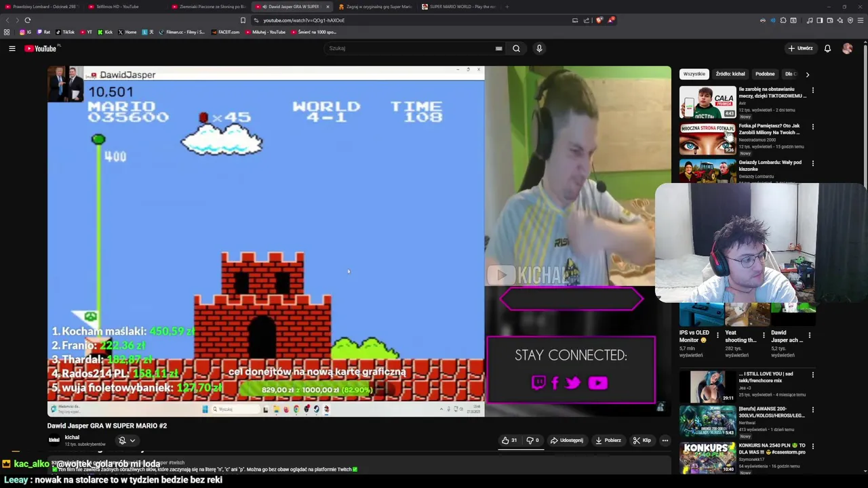
Task: Open the kichal channel avatar
Action: tap(54, 440)
